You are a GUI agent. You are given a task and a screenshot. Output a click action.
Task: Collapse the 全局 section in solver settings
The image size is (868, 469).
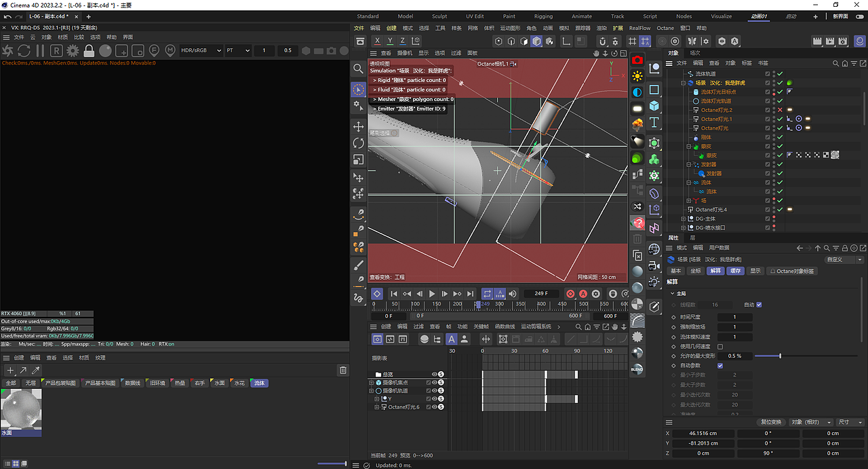click(673, 293)
